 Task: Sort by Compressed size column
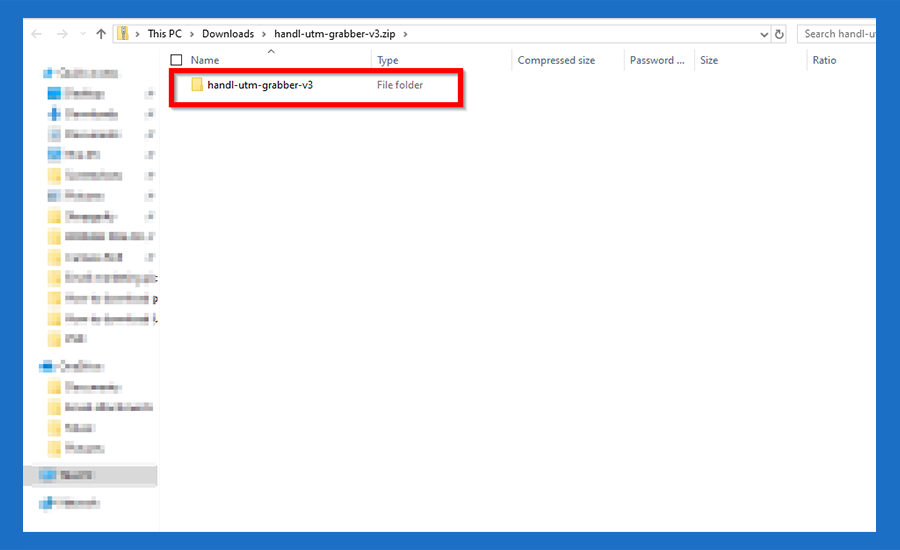pos(556,60)
